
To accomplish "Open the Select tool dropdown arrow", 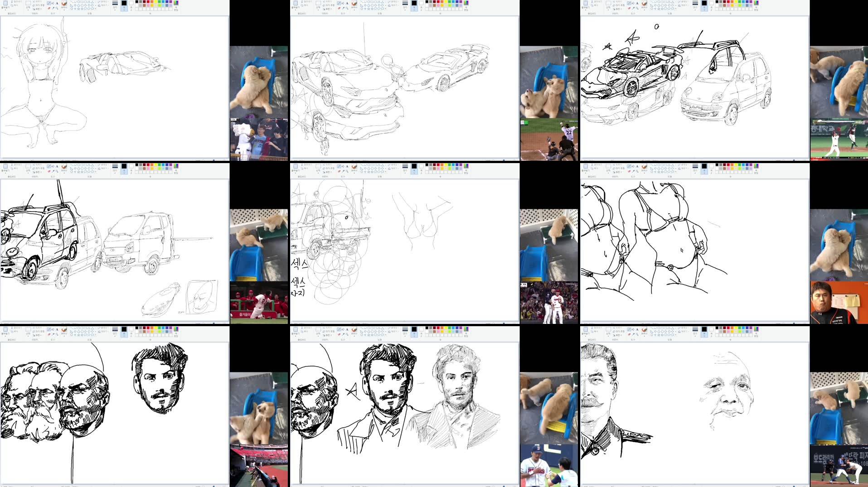I will 28,10.
